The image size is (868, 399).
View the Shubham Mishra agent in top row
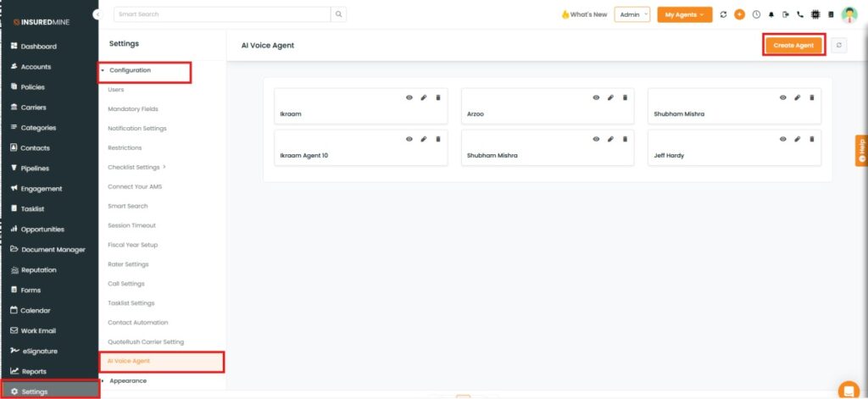[x=782, y=97]
